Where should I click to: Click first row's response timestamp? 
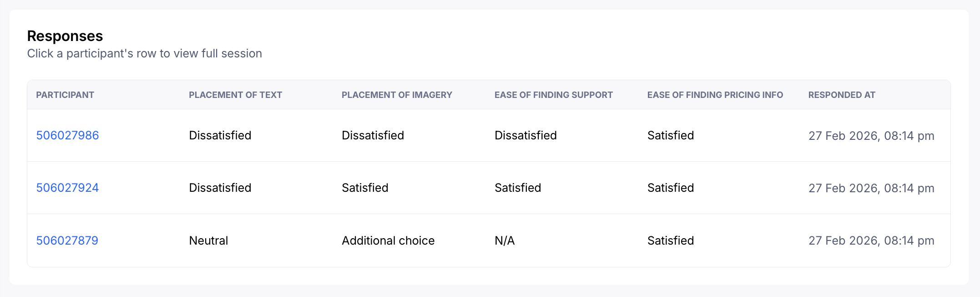[x=871, y=136]
